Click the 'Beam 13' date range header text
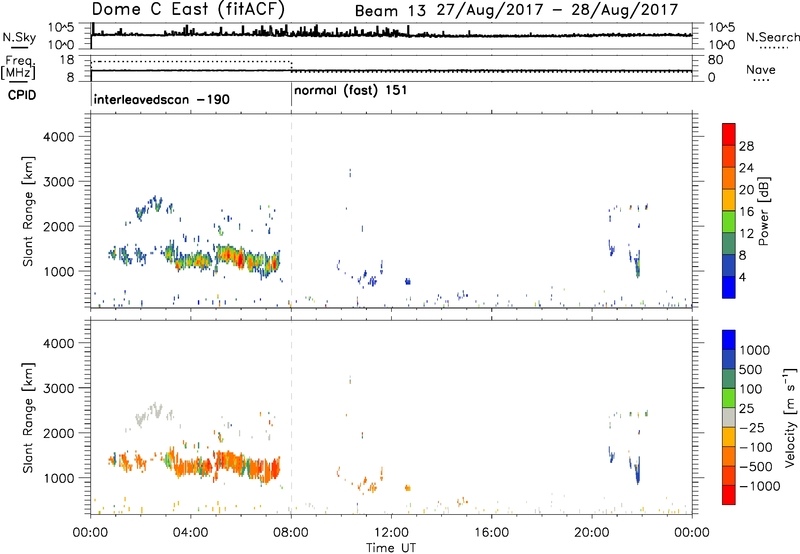Image resolution: width=800 pixels, height=554 pixels. point(516,11)
